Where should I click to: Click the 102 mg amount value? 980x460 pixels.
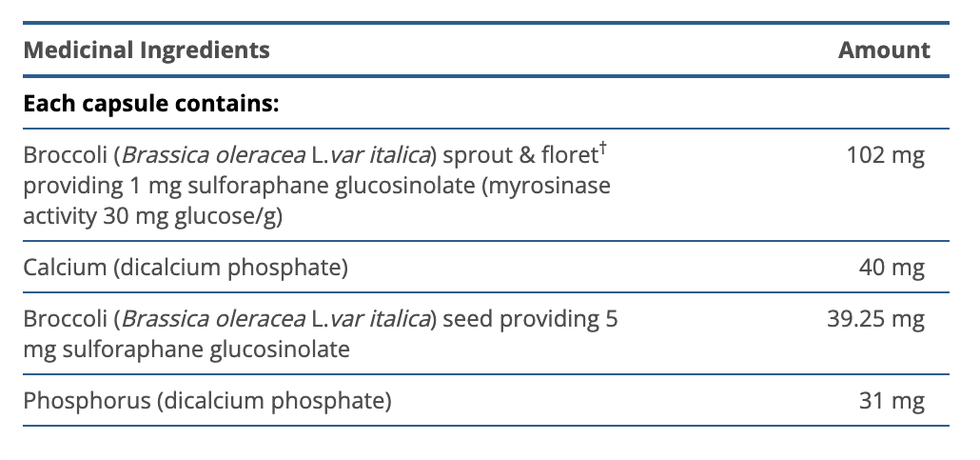click(885, 155)
